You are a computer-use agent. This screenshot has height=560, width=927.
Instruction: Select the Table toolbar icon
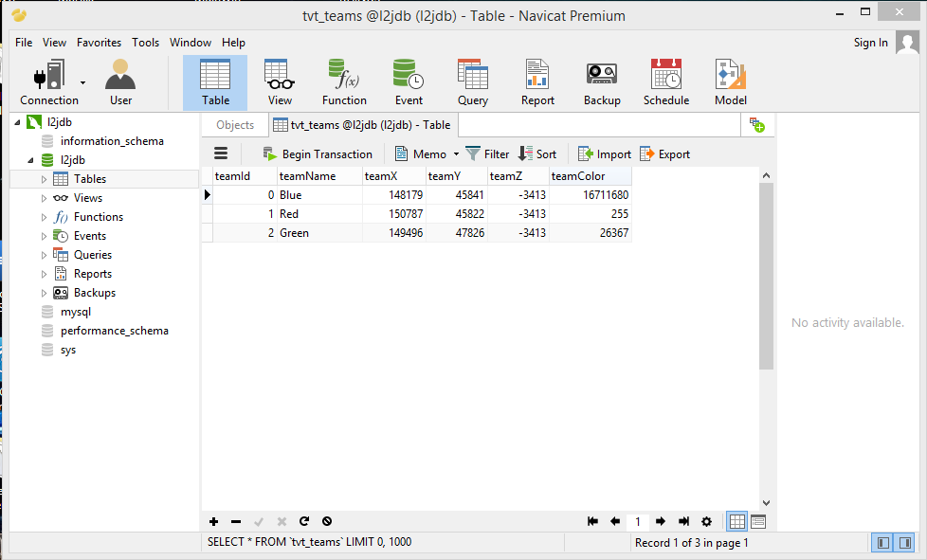point(215,82)
